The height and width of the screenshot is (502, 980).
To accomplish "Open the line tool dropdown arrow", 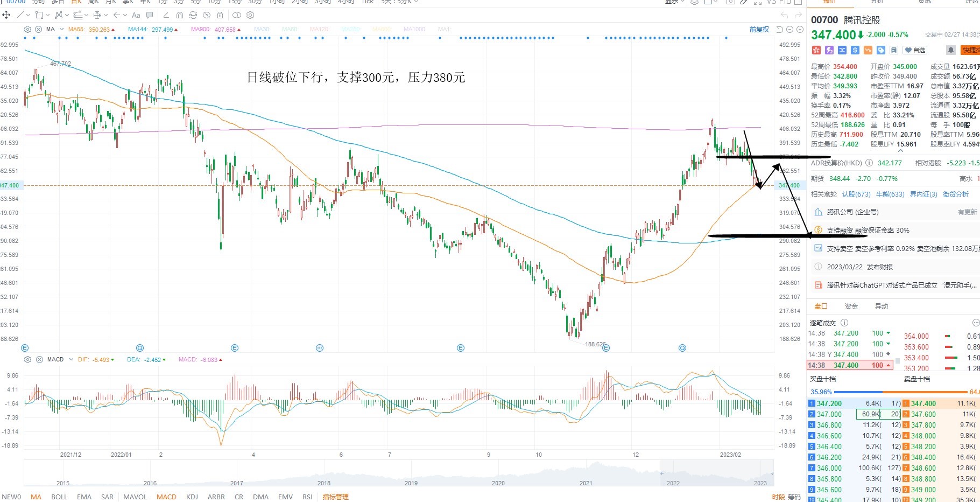I will 29,15.
